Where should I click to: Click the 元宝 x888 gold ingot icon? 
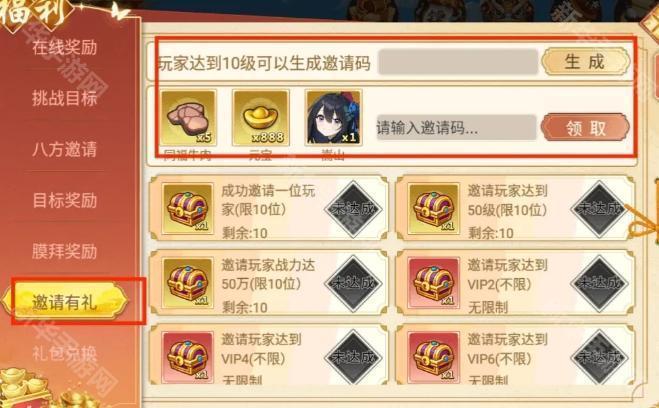pyautogui.click(x=261, y=118)
